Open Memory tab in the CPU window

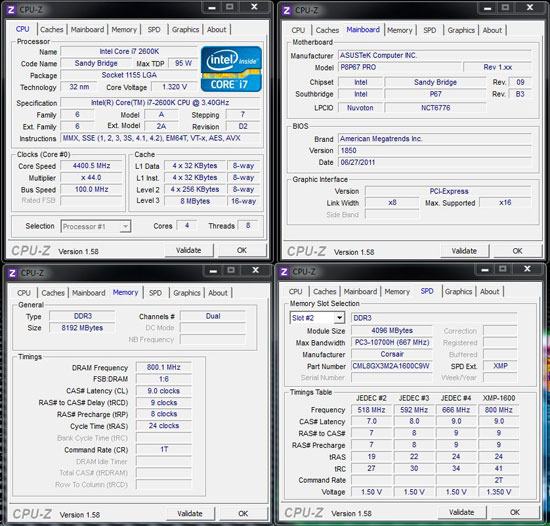click(x=124, y=29)
